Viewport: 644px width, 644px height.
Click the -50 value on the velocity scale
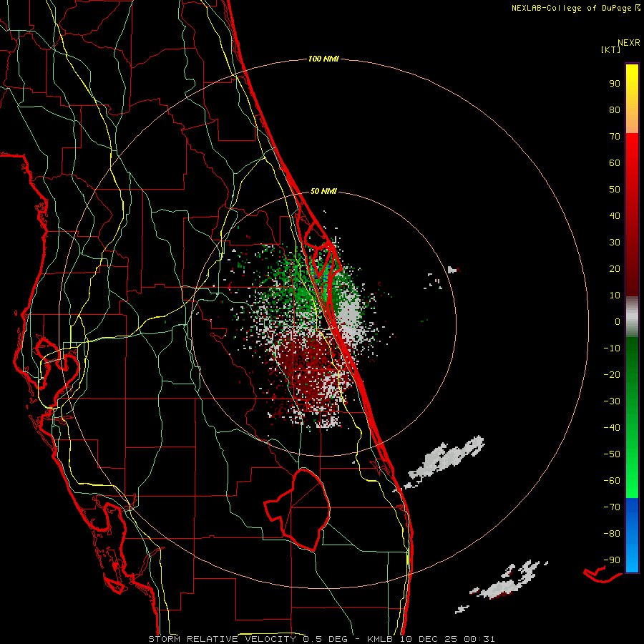pos(612,454)
